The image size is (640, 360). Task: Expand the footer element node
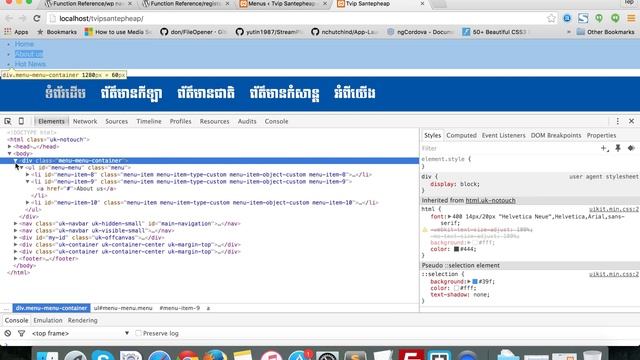16,259
